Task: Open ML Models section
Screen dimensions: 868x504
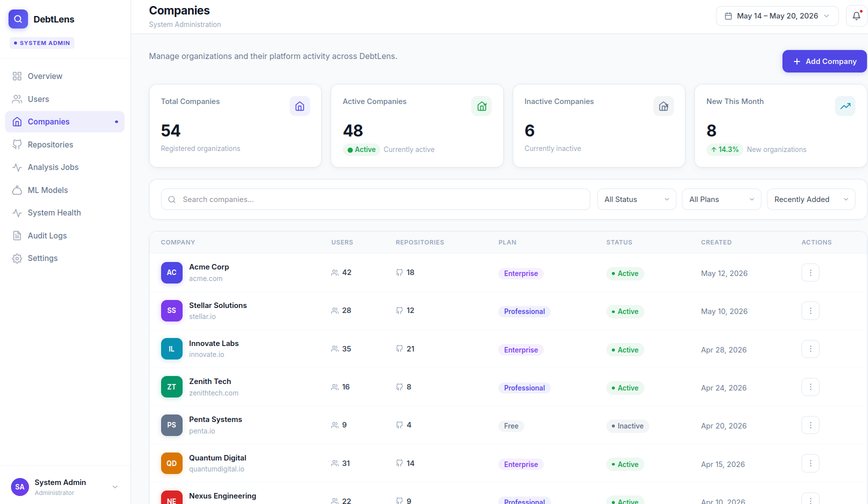Action: 65,190
